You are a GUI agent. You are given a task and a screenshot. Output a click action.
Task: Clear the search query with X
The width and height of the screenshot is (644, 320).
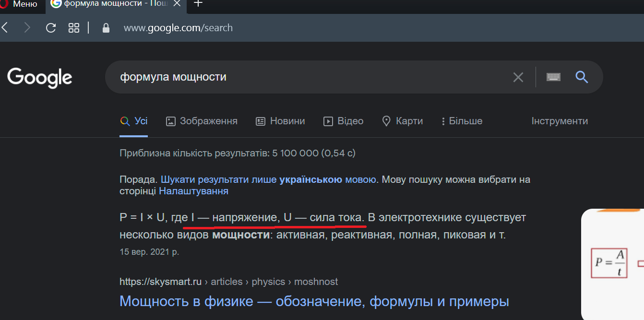(518, 77)
